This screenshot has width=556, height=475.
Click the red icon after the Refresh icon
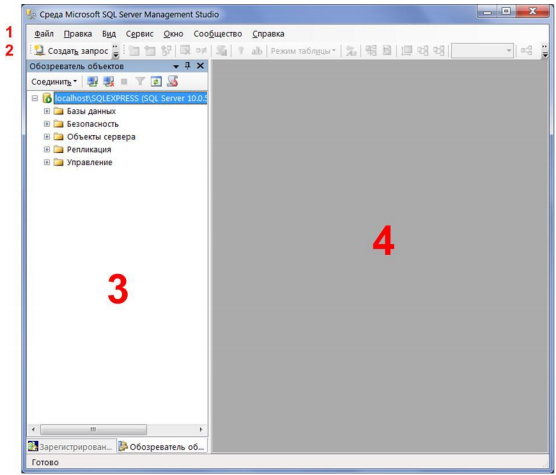(x=173, y=82)
